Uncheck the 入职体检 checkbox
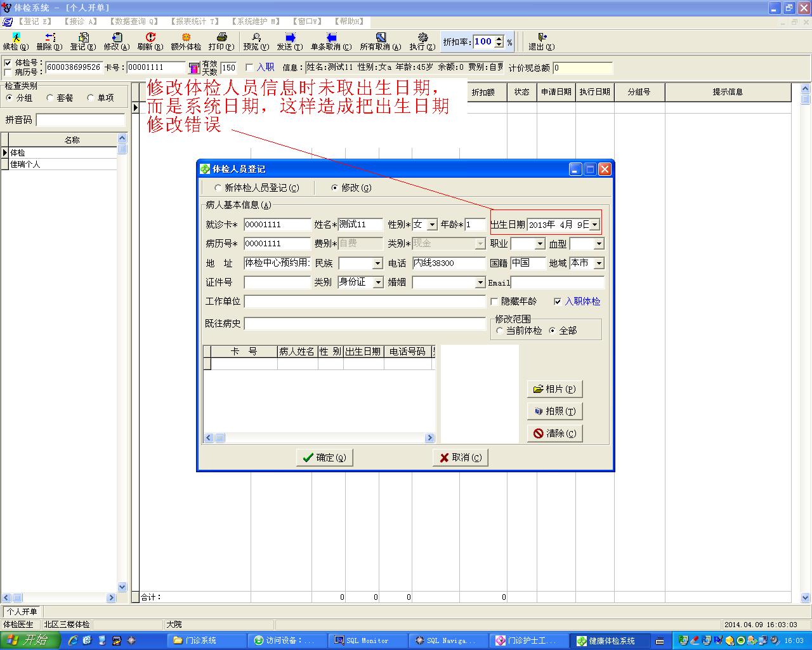The image size is (812, 650). click(558, 302)
